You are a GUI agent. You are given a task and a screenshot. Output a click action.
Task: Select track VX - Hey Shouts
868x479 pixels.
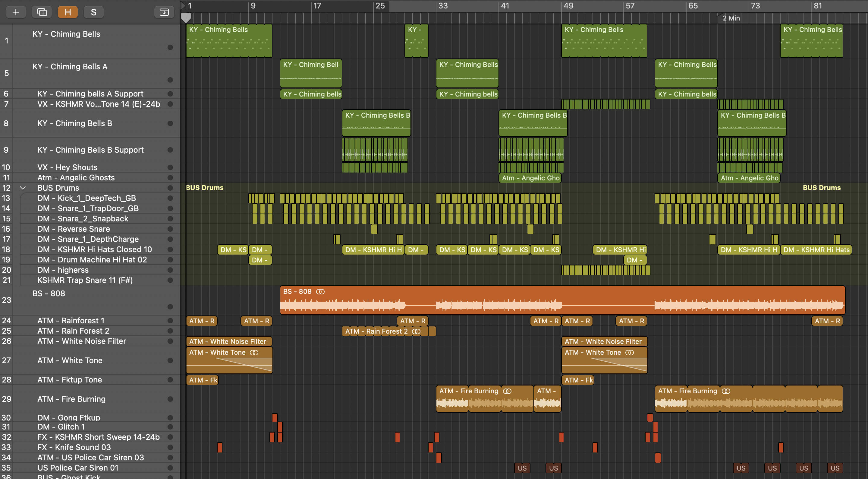coord(90,167)
